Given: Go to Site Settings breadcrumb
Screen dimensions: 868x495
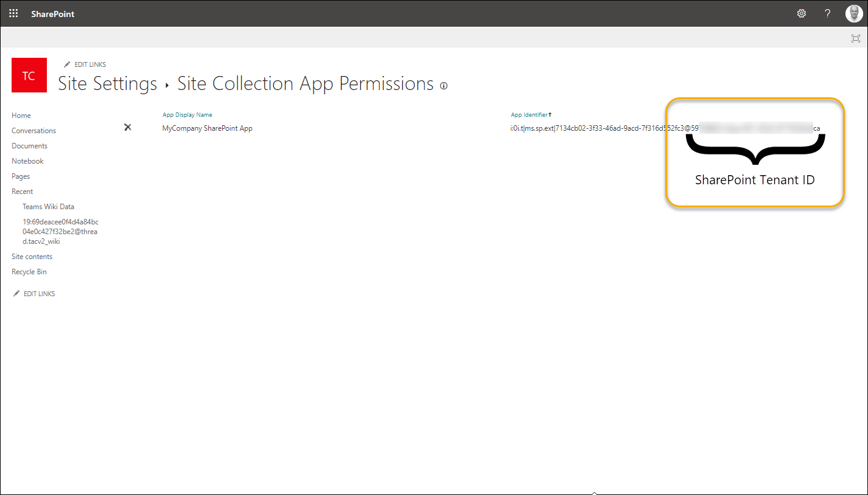Looking at the screenshot, I should pos(108,83).
